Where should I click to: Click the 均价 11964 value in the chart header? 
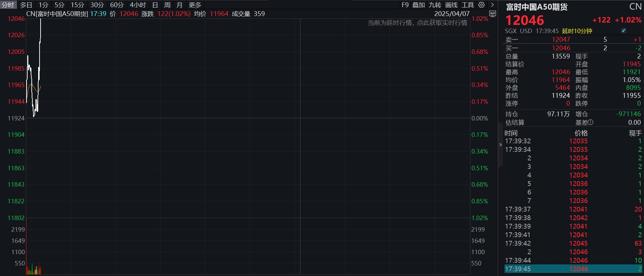(219, 14)
